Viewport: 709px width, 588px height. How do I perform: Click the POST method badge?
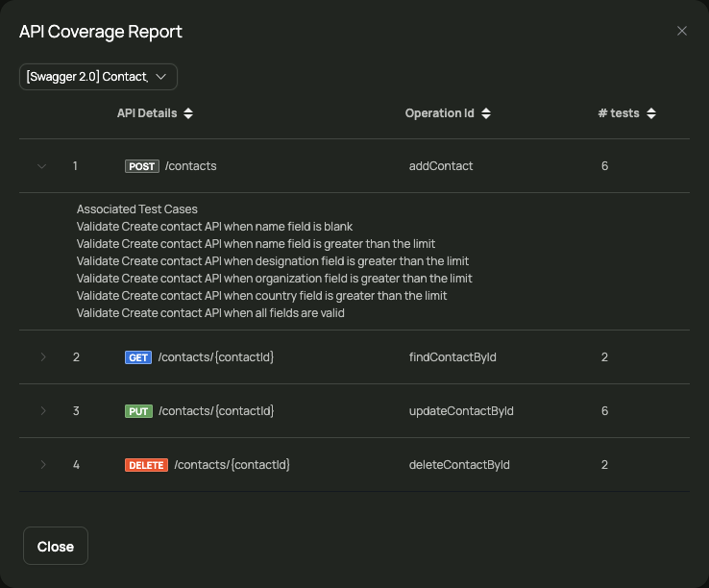pyautogui.click(x=142, y=166)
